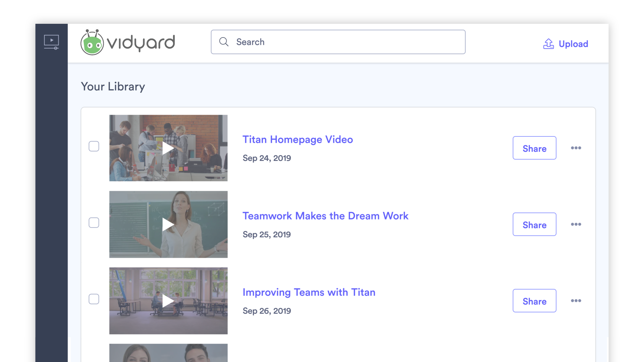644x362 pixels.
Task: Click the Vidyard logo
Action: (128, 42)
